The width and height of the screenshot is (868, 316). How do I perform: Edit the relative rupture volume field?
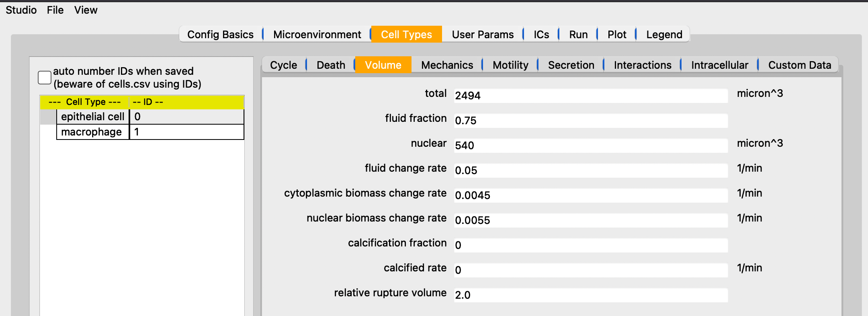[x=591, y=295]
